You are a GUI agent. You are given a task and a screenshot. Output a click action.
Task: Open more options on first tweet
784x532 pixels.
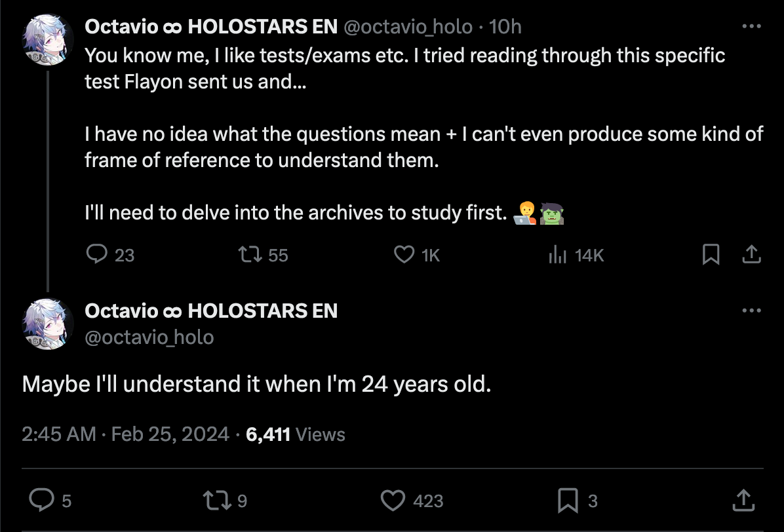click(x=751, y=26)
